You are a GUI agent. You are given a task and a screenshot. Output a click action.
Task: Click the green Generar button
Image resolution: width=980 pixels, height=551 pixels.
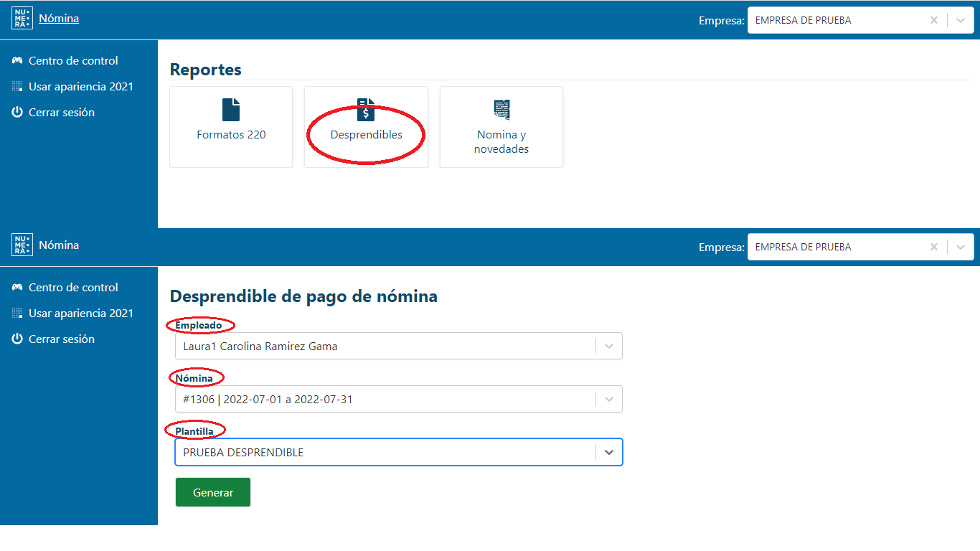click(x=213, y=492)
